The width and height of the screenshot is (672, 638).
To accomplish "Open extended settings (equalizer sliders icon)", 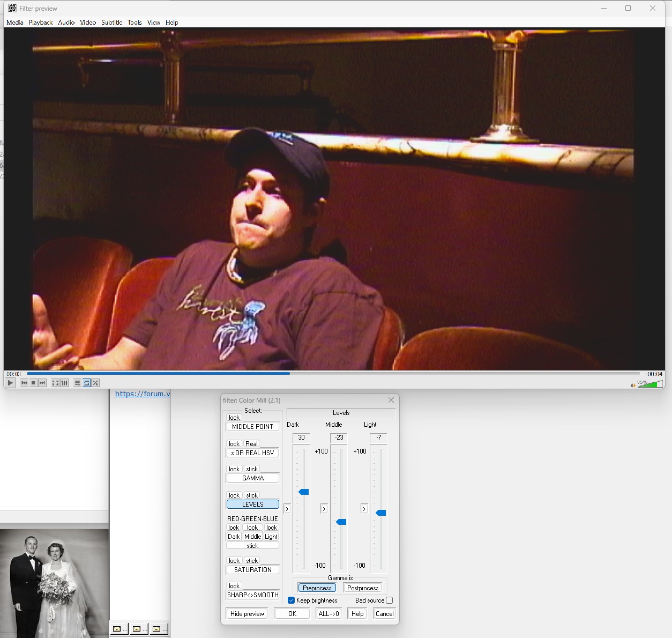I will click(64, 383).
